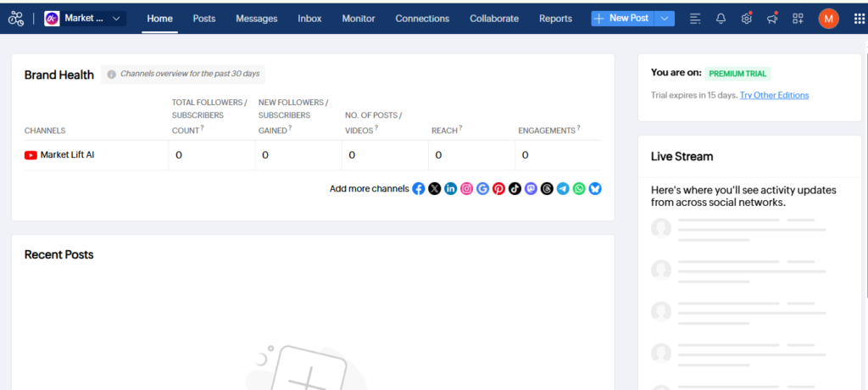The image size is (868, 390).
Task: Click the Zoho Social logo icon
Action: [x=16, y=19]
